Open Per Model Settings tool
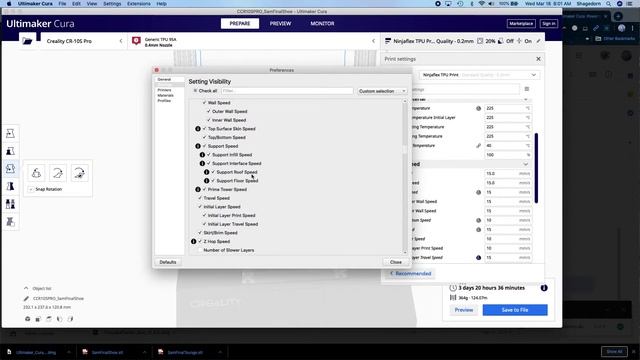640x360 pixels. point(10,204)
